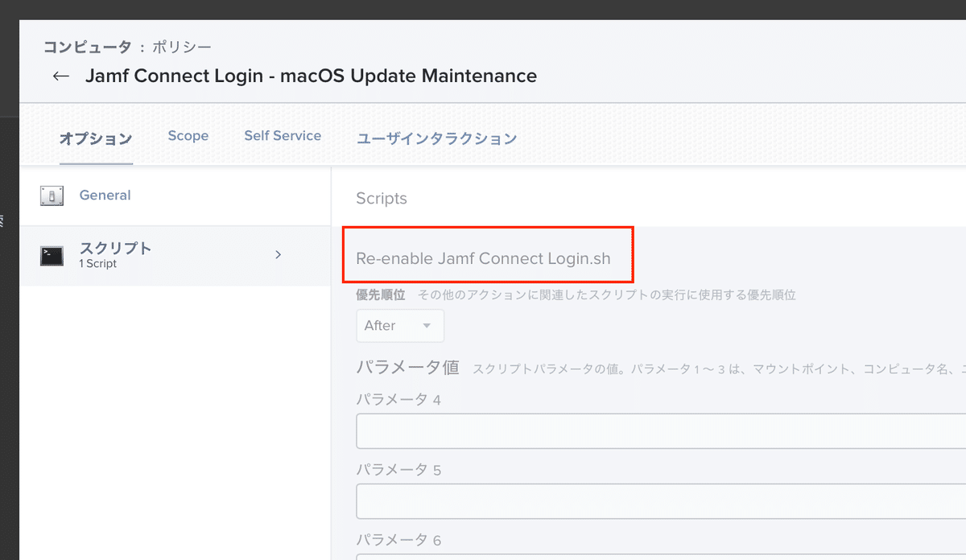966x560 pixels.
Task: Switch to the Scope tab
Action: (x=188, y=136)
